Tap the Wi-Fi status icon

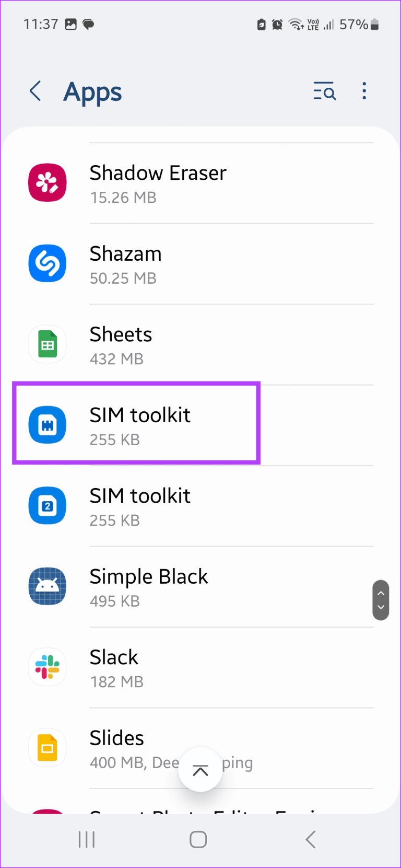point(296,24)
